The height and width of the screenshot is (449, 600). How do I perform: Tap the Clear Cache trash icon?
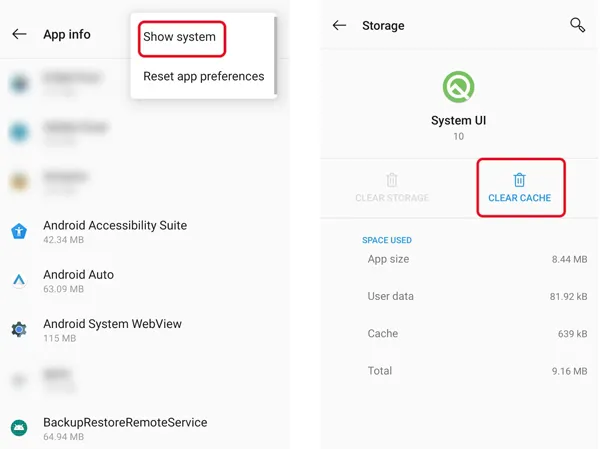pyautogui.click(x=519, y=180)
